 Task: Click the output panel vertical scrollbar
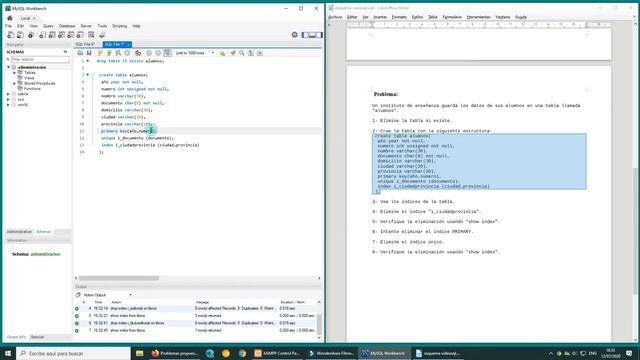(x=319, y=324)
